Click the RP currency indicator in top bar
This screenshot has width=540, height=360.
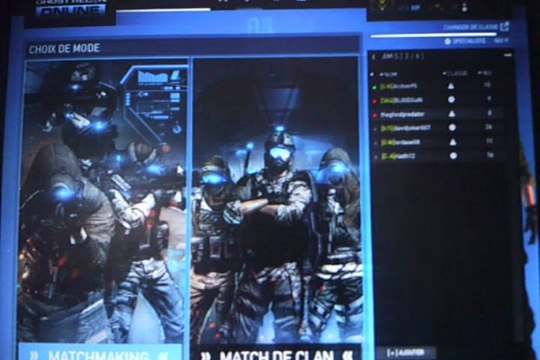pos(411,8)
